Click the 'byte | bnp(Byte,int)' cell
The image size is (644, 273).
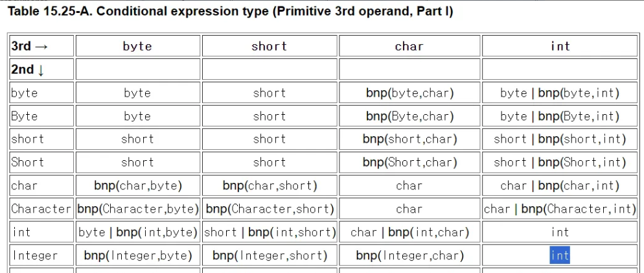pyautogui.click(x=560, y=116)
